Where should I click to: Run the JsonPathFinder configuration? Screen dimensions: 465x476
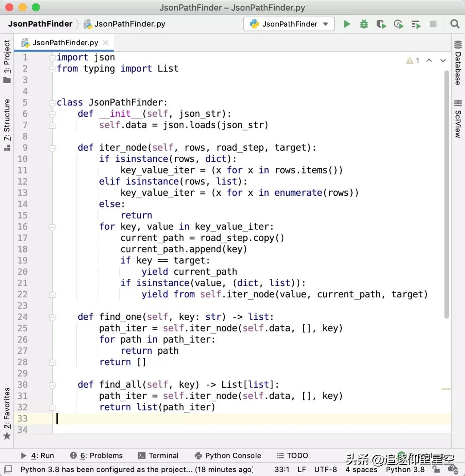[347, 24]
